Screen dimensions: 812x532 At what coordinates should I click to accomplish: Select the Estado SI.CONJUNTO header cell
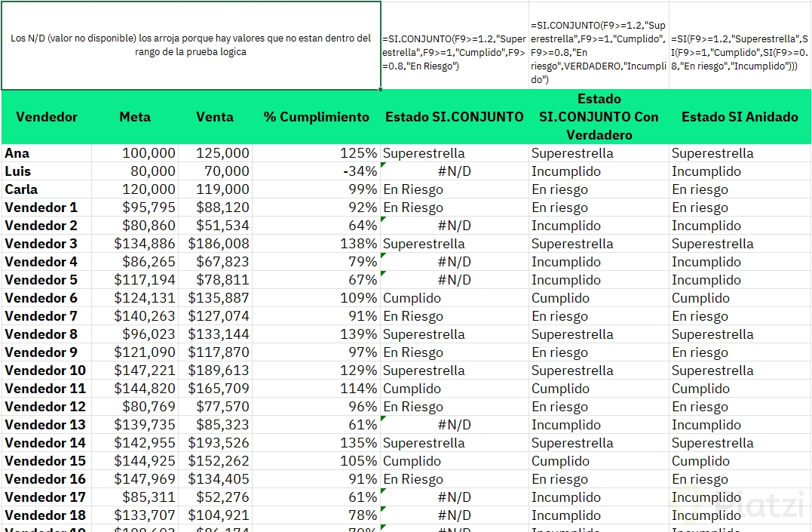455,117
